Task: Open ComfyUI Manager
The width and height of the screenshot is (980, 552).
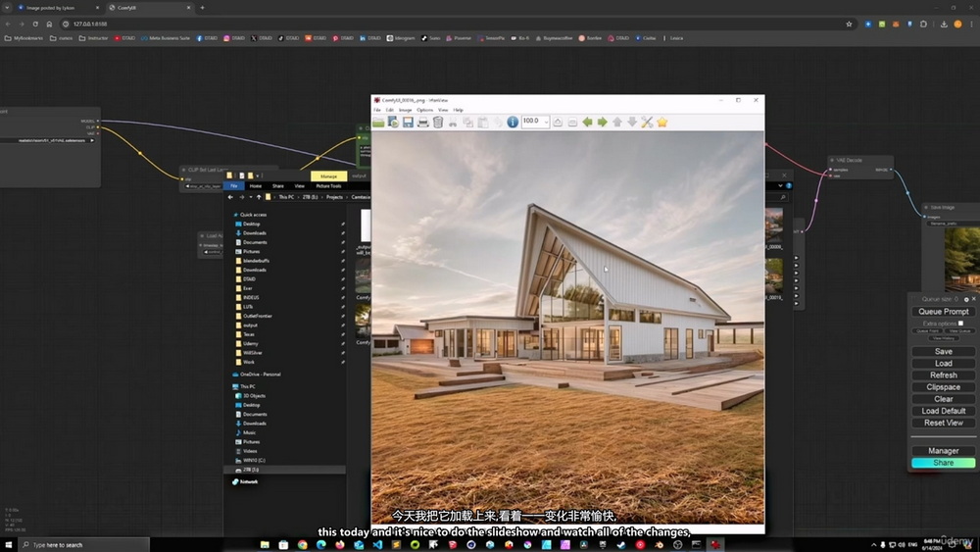Action: [x=943, y=451]
